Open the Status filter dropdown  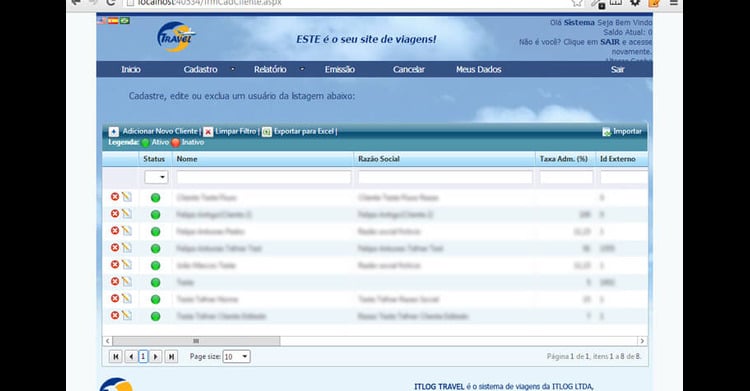(x=156, y=177)
